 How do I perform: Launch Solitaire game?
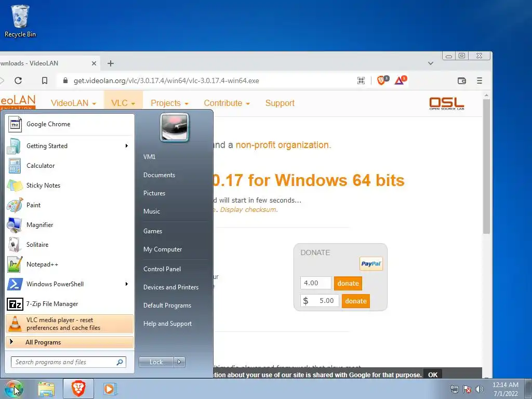tap(70, 244)
